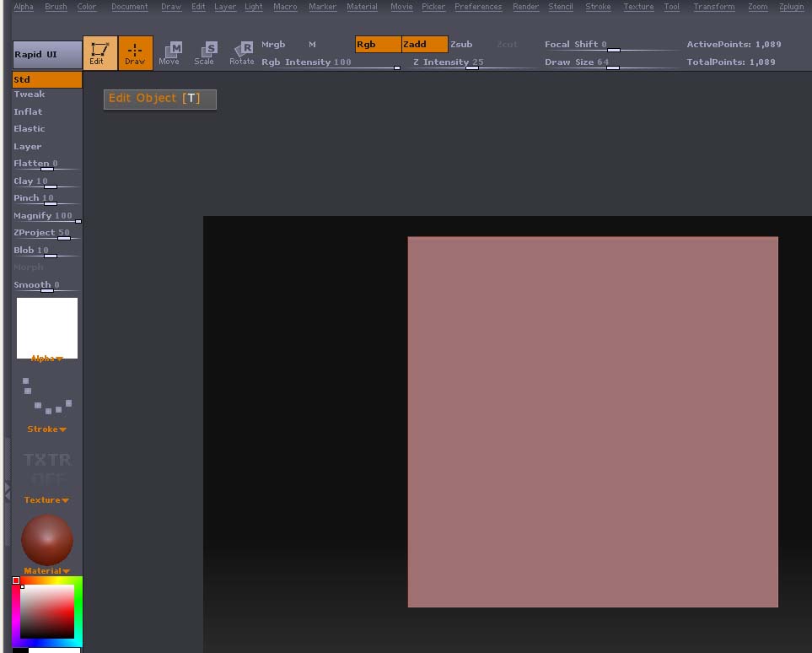This screenshot has width=812, height=653.
Task: Toggle Zadd sculpt mode
Action: click(425, 45)
